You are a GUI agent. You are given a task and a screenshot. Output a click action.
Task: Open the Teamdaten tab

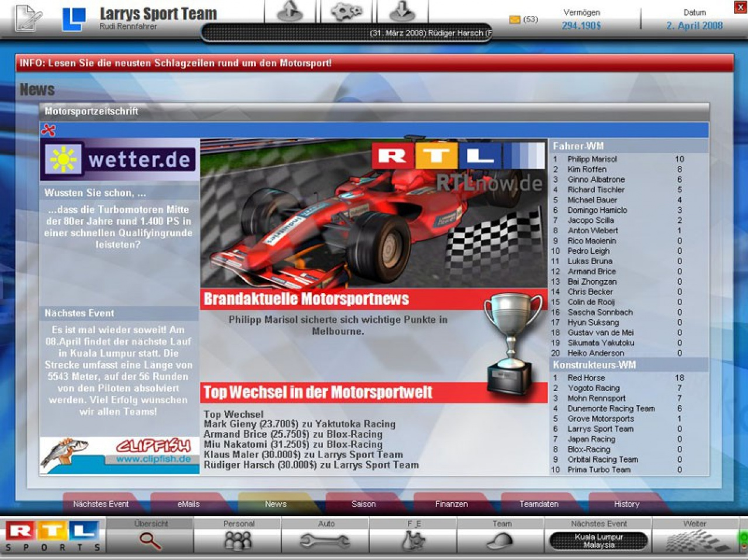click(539, 504)
